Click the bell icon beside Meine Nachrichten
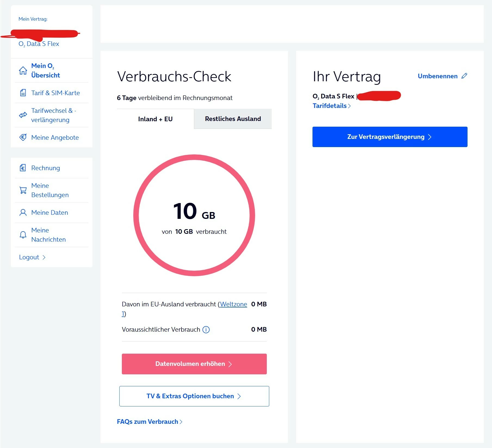 click(x=23, y=235)
